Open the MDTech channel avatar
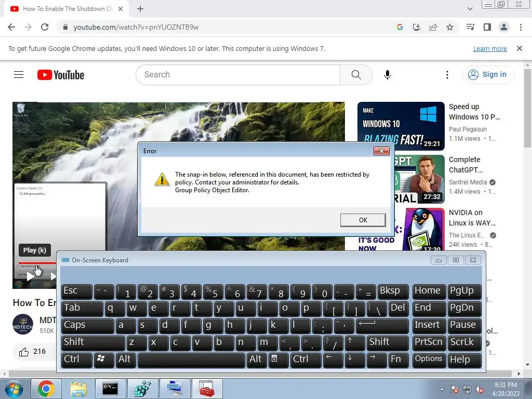 click(x=23, y=324)
